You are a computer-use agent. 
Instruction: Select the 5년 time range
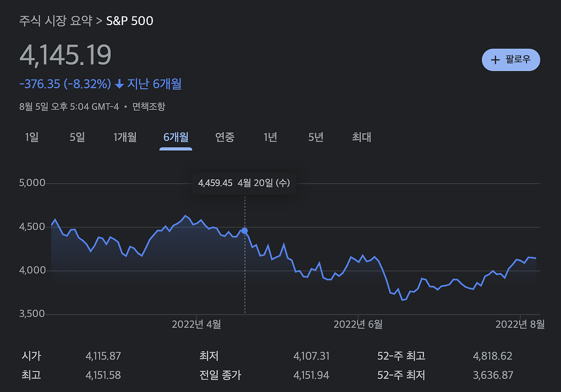point(315,137)
